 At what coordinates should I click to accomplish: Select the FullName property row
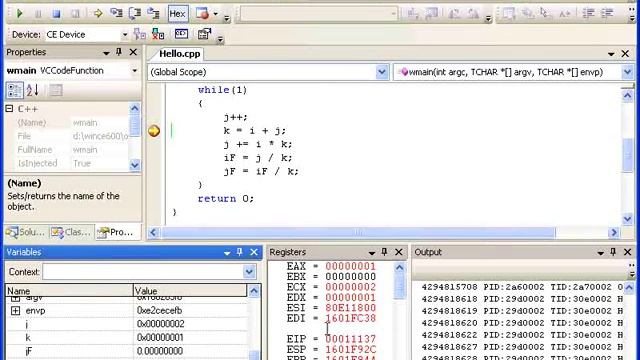[x=73, y=150]
